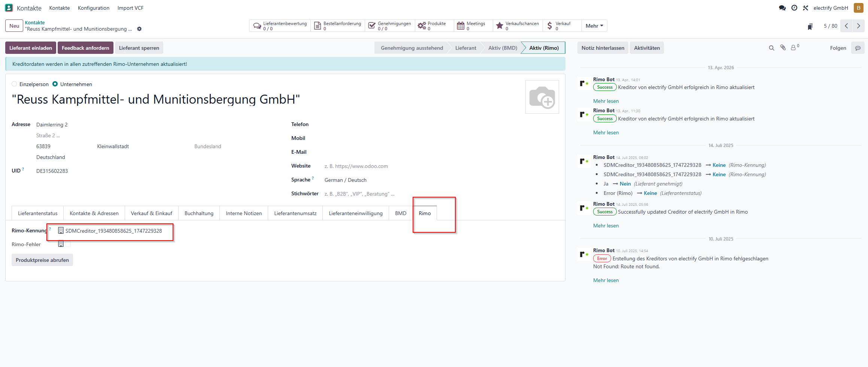The width and height of the screenshot is (868, 367).
Task: Upload a contact photo via camera placeholder
Action: click(x=542, y=97)
